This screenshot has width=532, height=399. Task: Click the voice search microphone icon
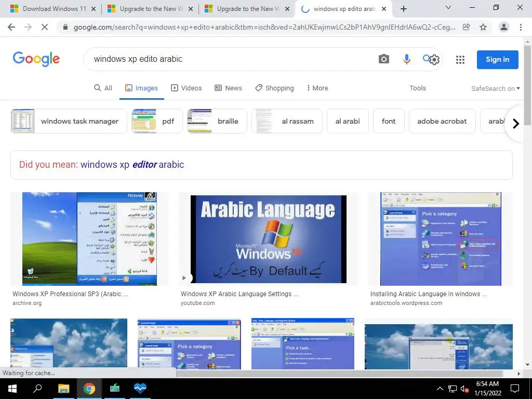point(406,59)
